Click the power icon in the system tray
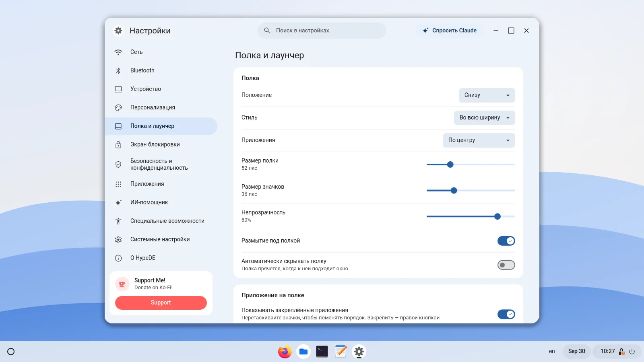 coord(632,352)
